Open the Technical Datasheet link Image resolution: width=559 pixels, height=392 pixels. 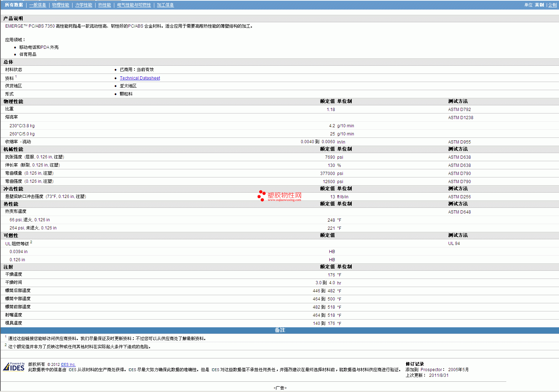tap(140, 78)
